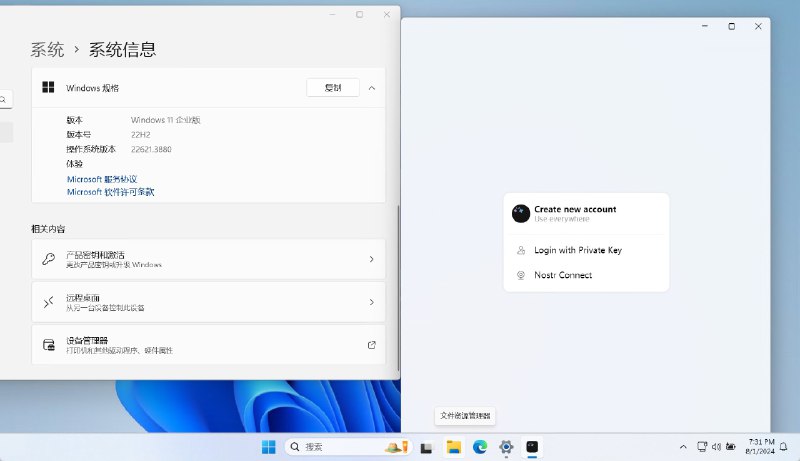
Task: Open File Explorer from taskbar
Action: 453,447
